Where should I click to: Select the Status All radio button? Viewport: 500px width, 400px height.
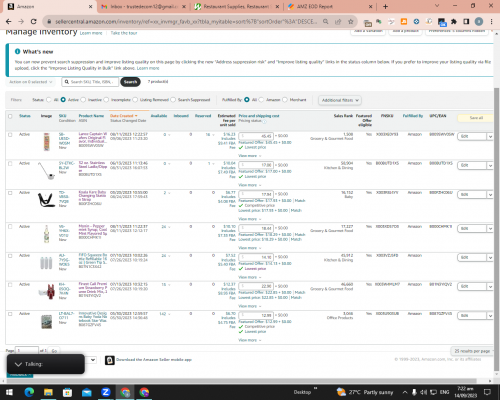[x=49, y=100]
